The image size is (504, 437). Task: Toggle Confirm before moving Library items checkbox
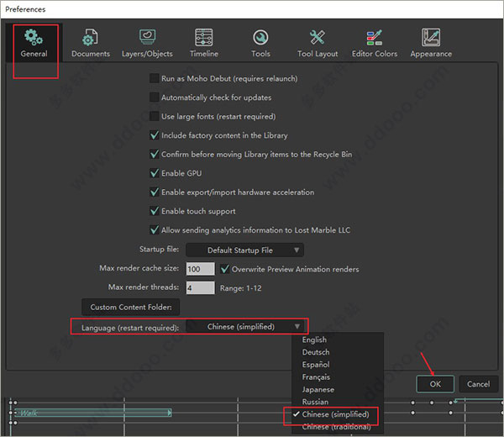coord(155,155)
